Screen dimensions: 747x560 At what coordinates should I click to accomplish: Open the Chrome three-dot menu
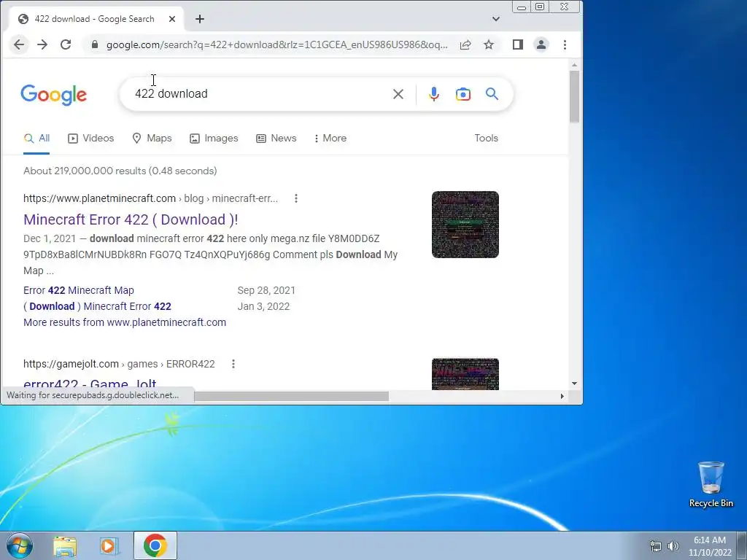(565, 44)
